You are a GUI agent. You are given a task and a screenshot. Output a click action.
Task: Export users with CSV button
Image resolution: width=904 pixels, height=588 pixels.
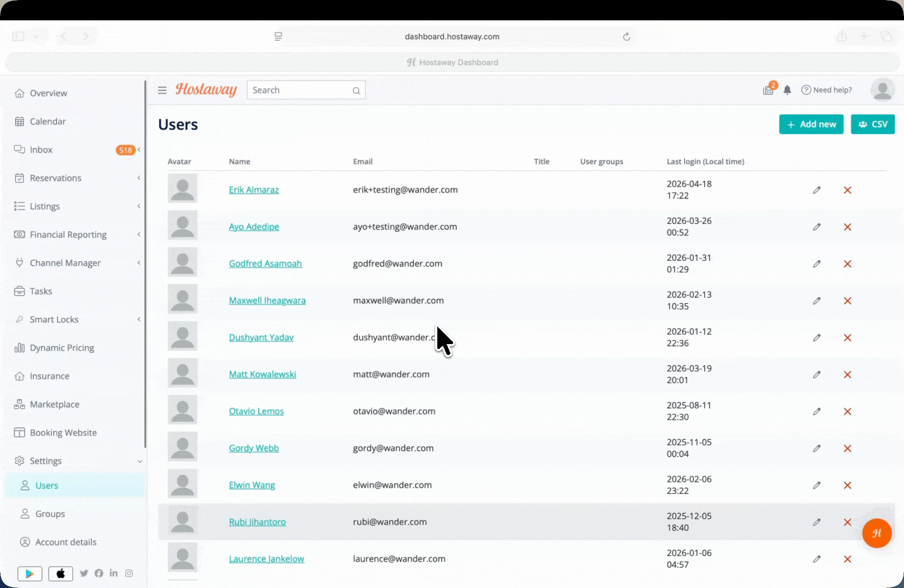click(872, 124)
